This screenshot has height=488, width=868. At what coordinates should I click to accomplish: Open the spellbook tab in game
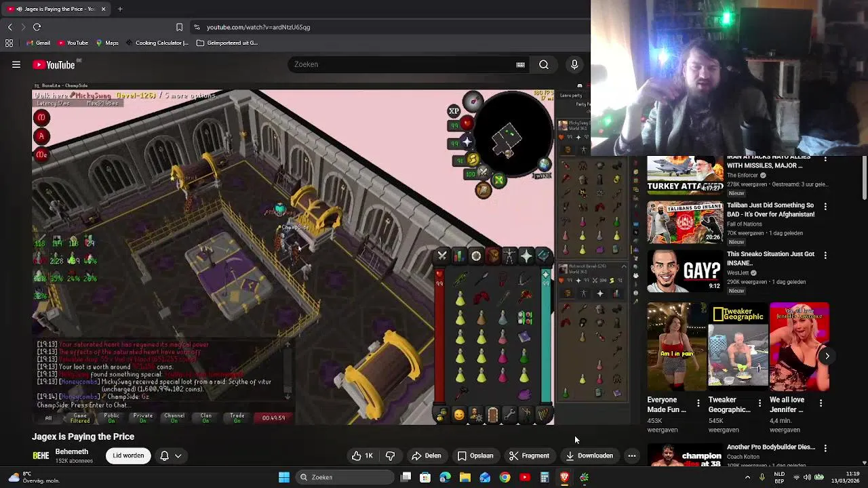(x=543, y=256)
